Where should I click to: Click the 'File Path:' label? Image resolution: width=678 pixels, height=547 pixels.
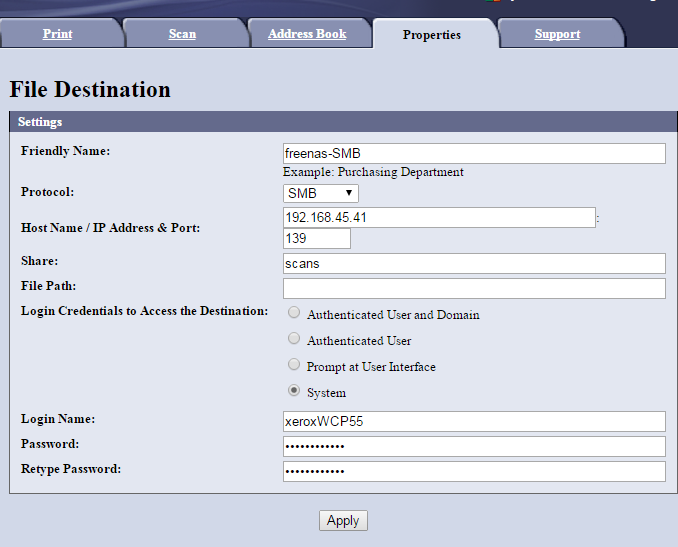(x=48, y=286)
